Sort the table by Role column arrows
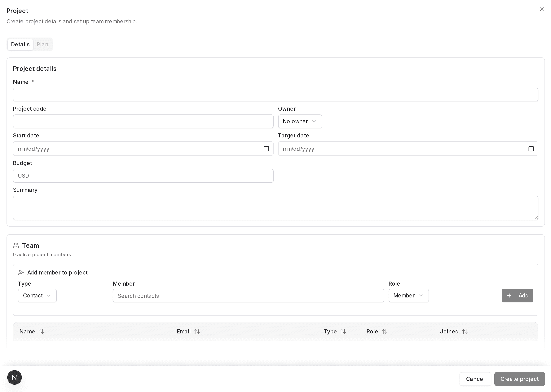 click(385, 332)
